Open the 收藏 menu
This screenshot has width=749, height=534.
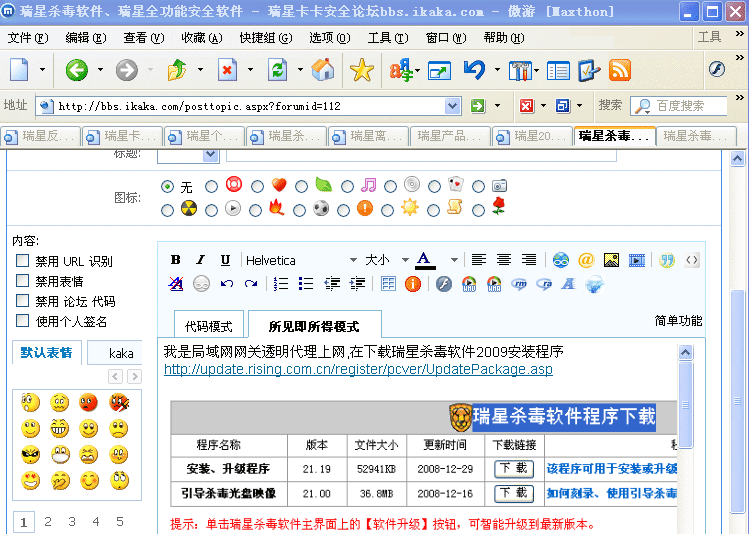(201, 38)
